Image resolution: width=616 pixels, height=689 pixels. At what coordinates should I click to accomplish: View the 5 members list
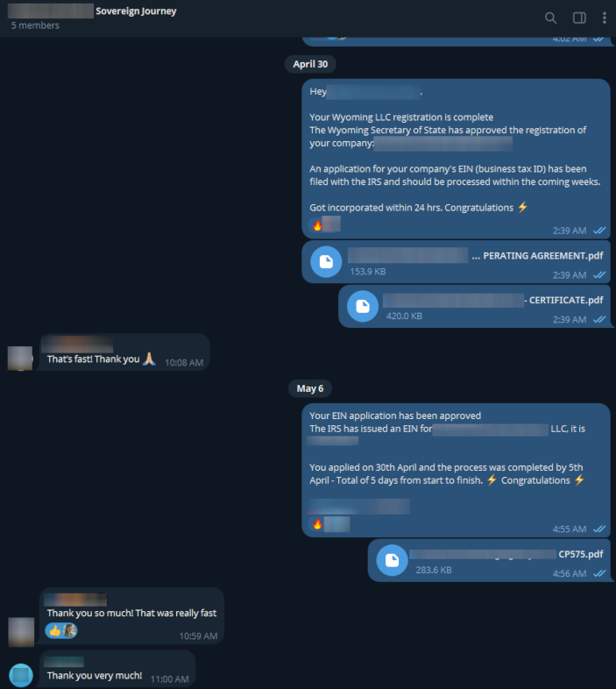[x=35, y=25]
